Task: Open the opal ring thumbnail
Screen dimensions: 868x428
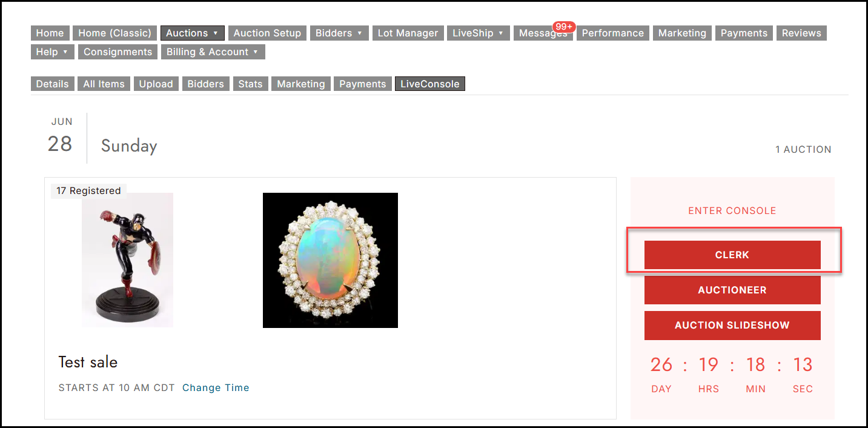Action: click(330, 260)
